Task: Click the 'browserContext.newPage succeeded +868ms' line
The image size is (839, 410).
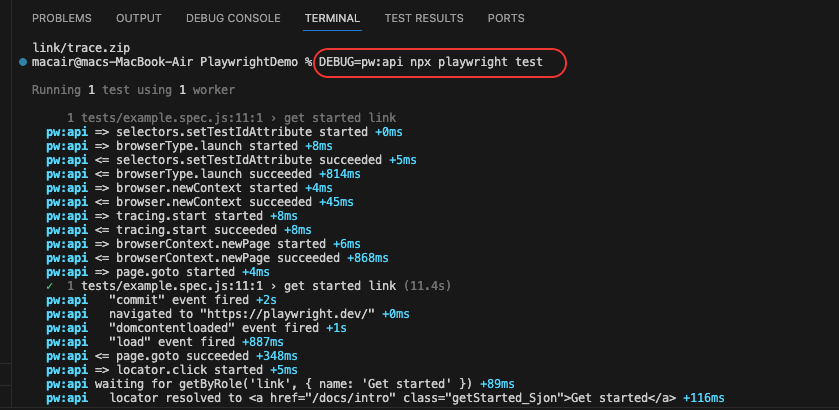Action: 217,258
